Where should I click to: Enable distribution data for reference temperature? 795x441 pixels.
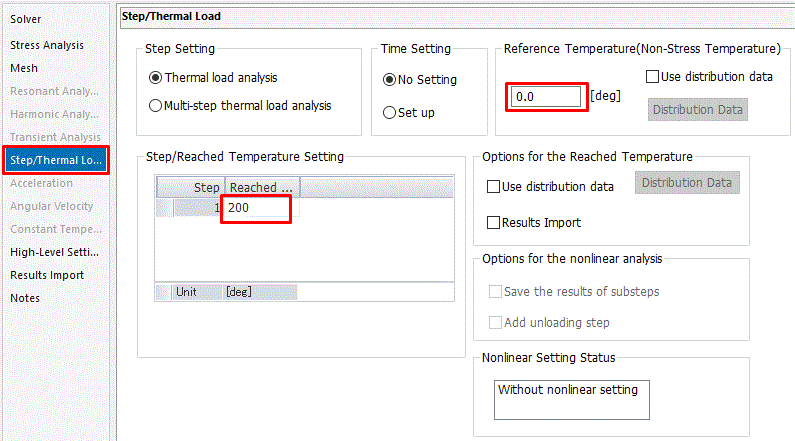pyautogui.click(x=653, y=76)
